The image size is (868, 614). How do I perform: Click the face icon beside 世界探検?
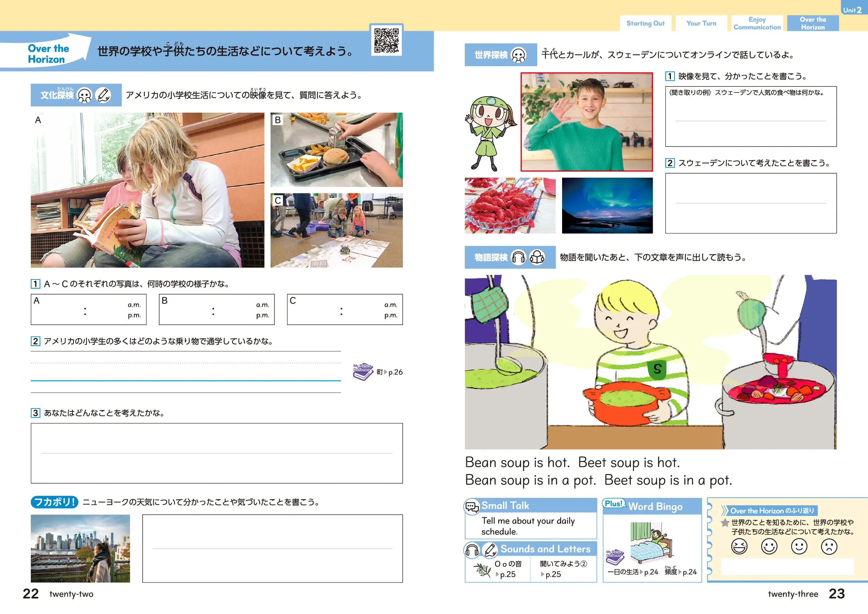tap(518, 55)
